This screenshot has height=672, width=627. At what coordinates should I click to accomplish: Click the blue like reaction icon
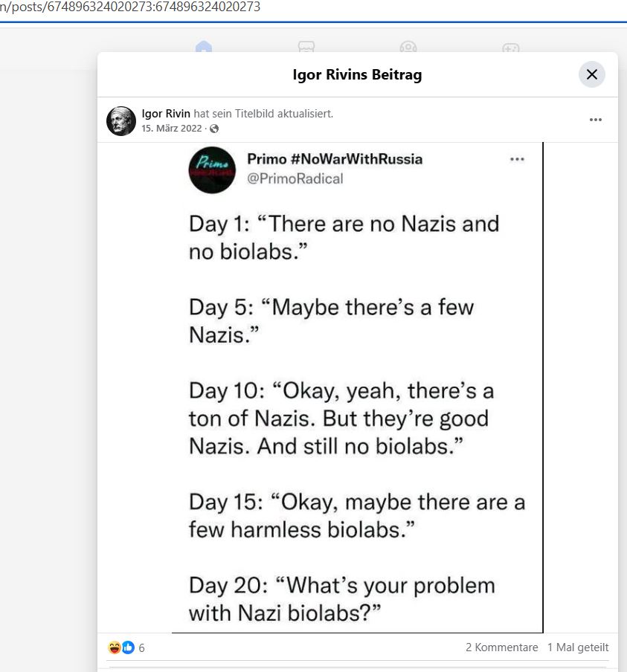[x=128, y=647]
